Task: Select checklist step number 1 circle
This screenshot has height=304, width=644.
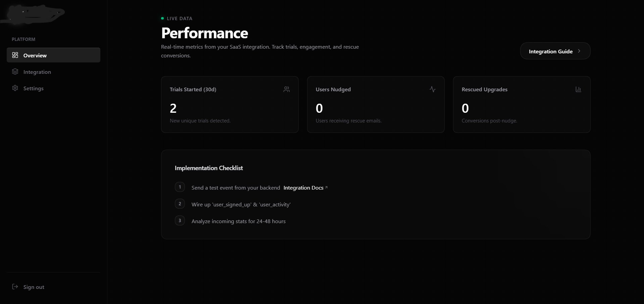Action: click(x=180, y=187)
